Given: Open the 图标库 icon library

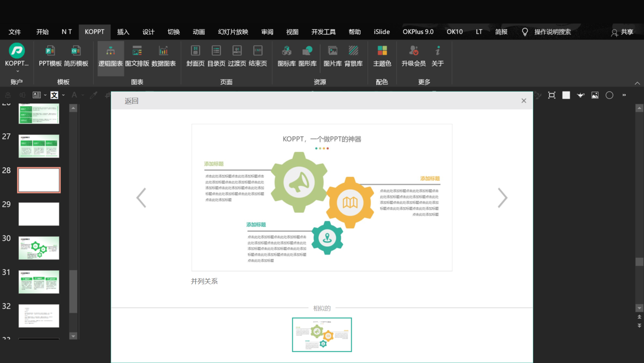Looking at the screenshot, I should (286, 56).
